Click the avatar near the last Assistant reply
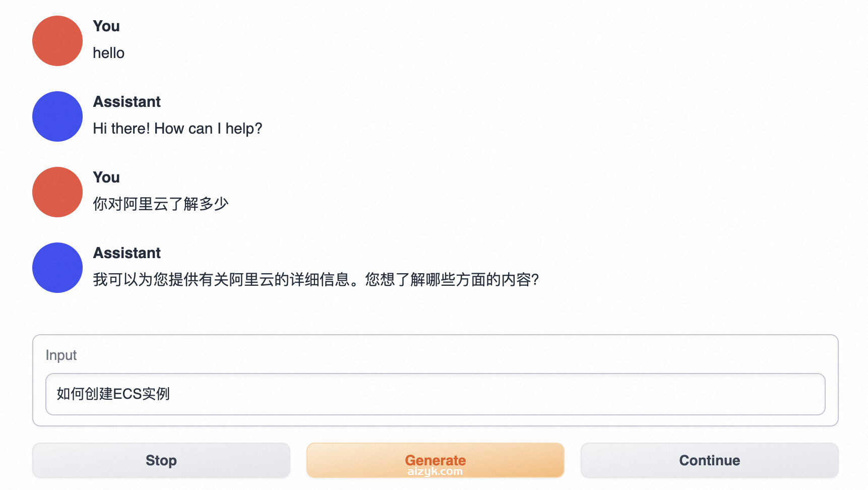This screenshot has height=490, width=868. point(57,268)
